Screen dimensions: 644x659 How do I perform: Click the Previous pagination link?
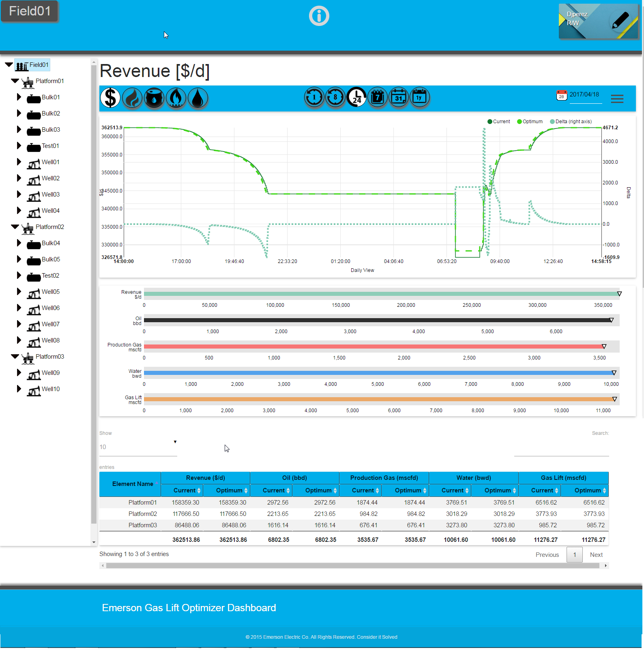click(x=547, y=555)
